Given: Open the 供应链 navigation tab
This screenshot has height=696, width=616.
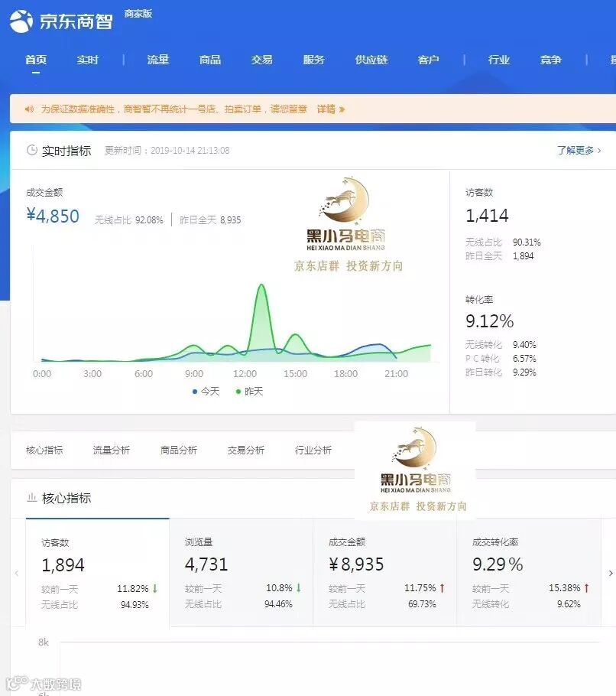Looking at the screenshot, I should 371,60.
